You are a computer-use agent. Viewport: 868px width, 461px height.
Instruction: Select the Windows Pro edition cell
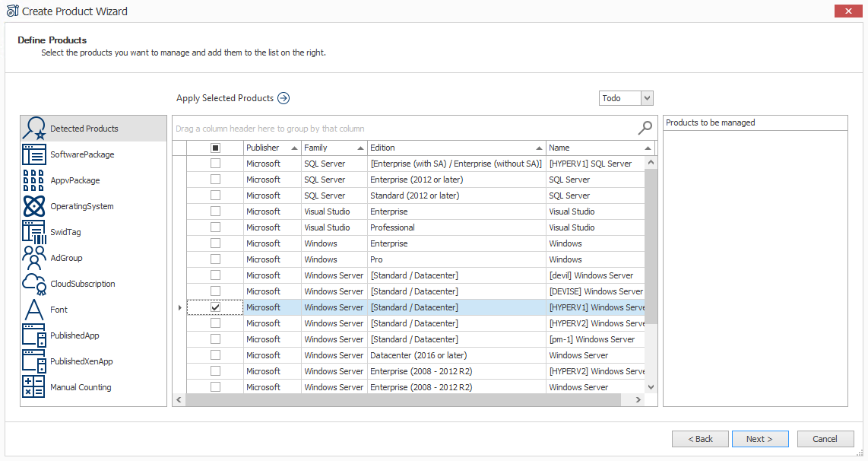pos(457,259)
